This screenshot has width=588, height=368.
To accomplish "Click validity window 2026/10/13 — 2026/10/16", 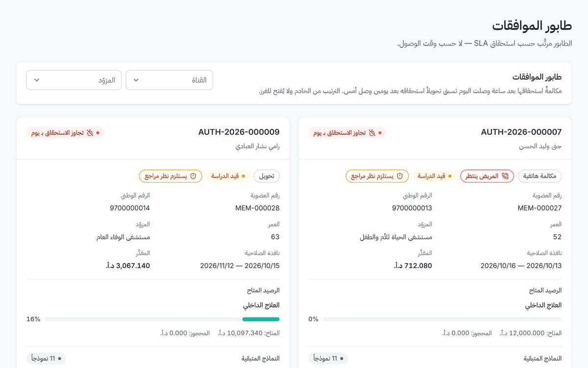I will (x=521, y=266).
